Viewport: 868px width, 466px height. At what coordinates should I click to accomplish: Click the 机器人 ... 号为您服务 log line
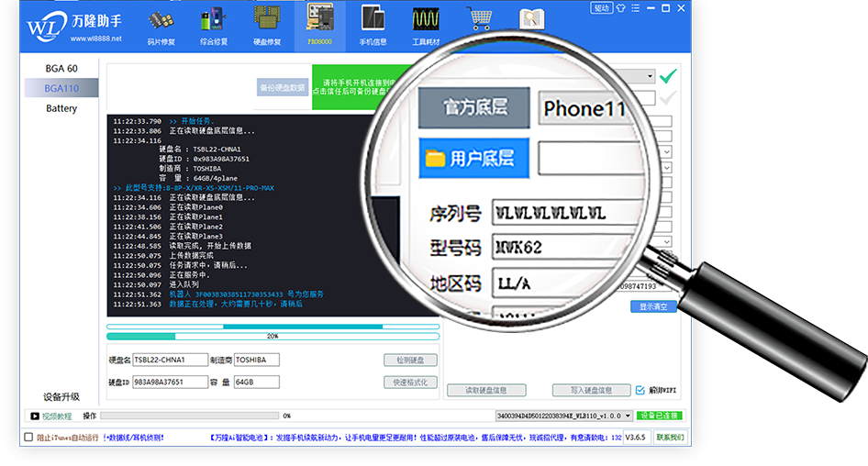pyautogui.click(x=246, y=294)
